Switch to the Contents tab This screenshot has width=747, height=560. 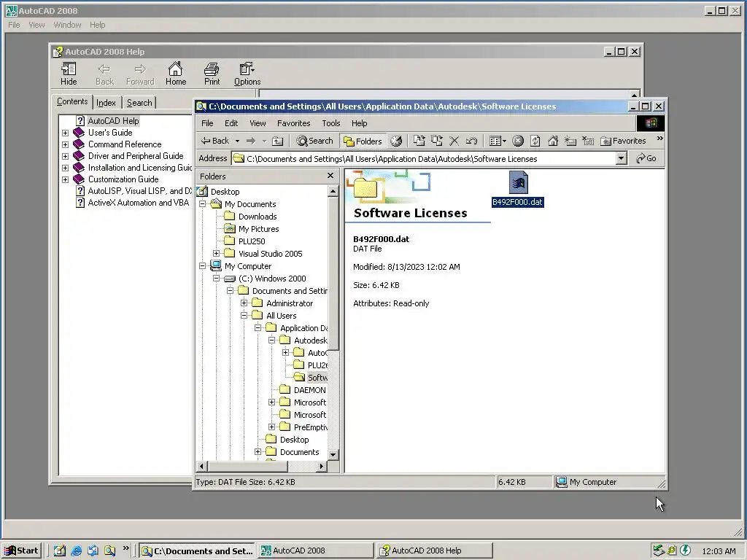[x=72, y=101]
